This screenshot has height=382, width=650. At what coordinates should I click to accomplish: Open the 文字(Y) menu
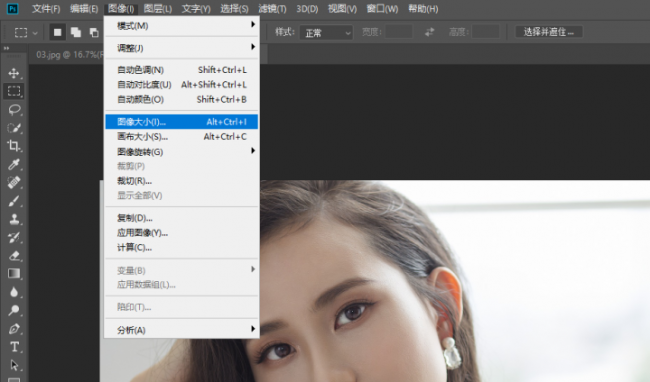coord(196,9)
